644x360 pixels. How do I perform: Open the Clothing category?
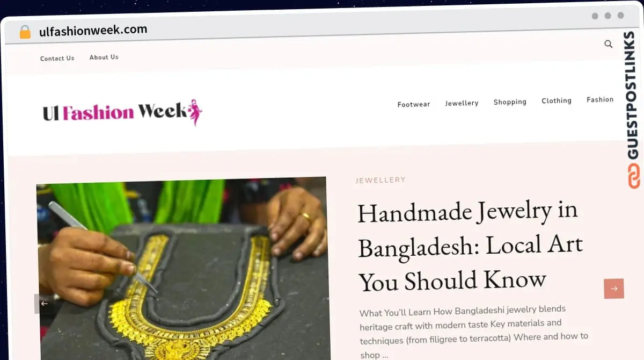click(x=557, y=100)
